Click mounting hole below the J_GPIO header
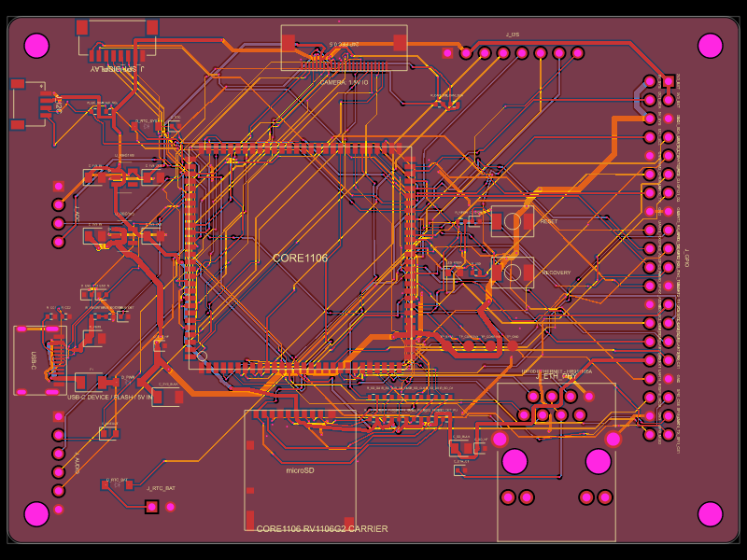The width and height of the screenshot is (747, 560). pos(711,514)
